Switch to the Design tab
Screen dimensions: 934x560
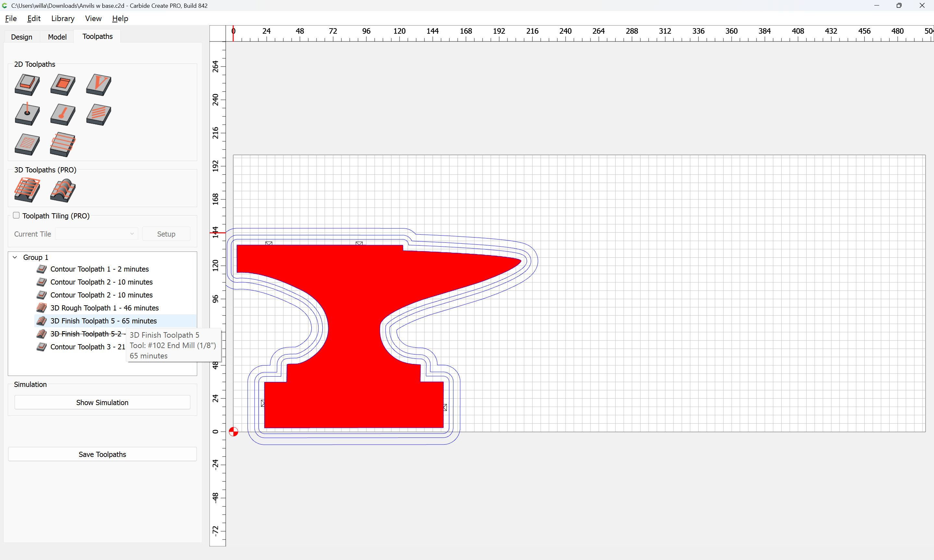(x=21, y=37)
